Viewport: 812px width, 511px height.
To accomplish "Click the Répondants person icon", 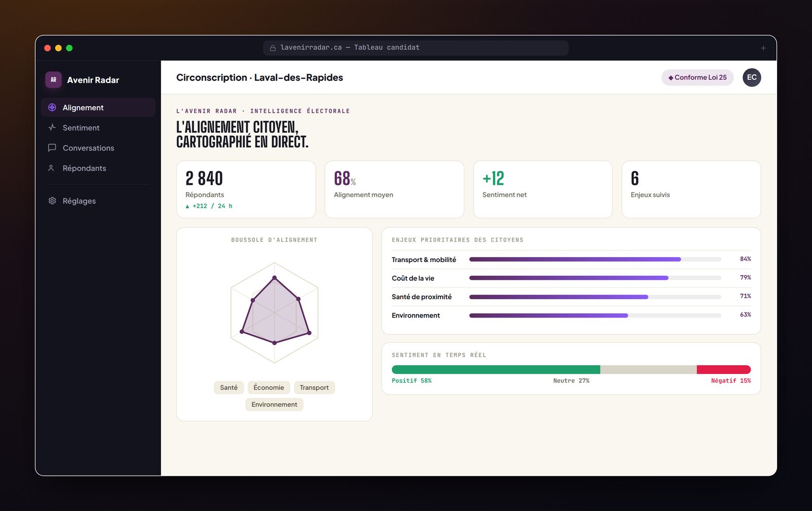I will (51, 168).
